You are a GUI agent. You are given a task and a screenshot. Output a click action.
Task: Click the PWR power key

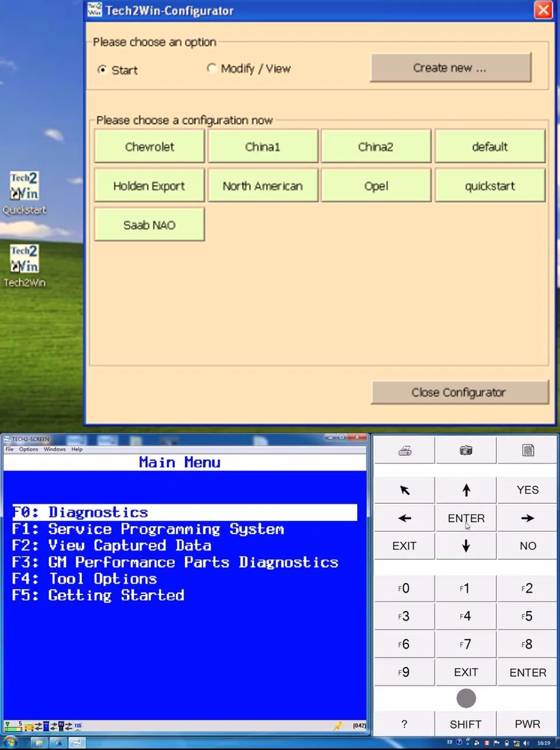(527, 724)
